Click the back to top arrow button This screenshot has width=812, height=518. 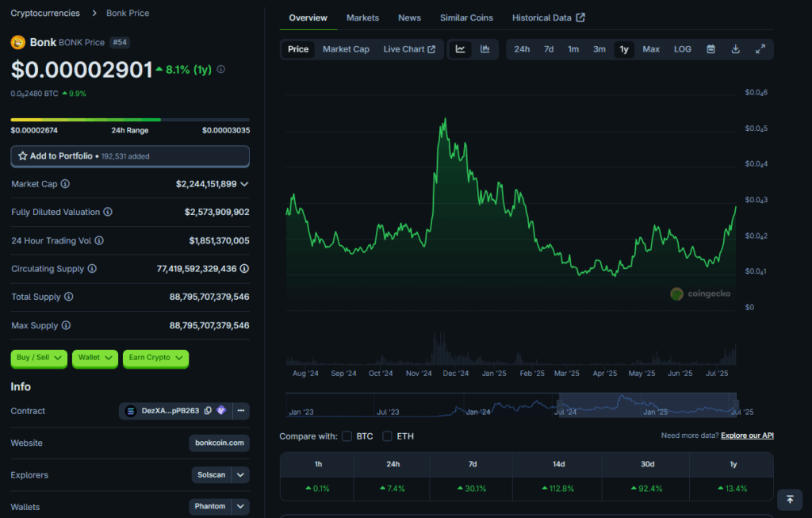click(790, 499)
